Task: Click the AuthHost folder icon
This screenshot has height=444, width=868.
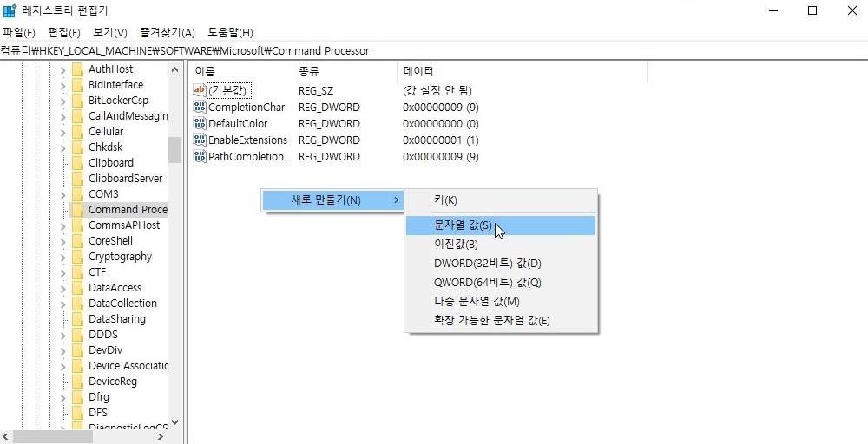Action: coord(77,69)
